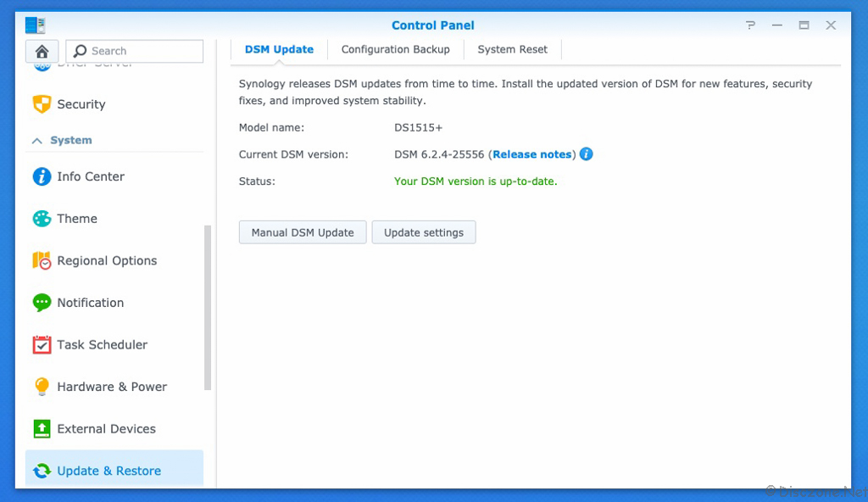Select the Security sidebar label
Viewport: 868px width, 502px height.
(81, 104)
